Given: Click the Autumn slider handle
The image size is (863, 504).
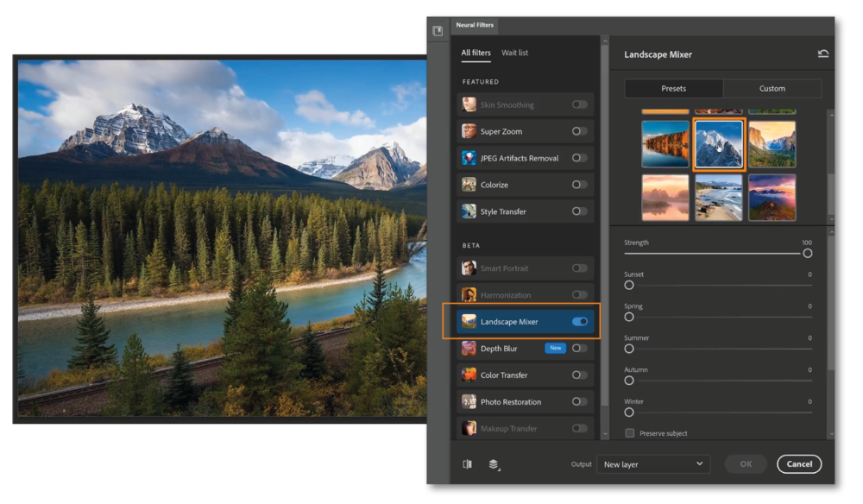Looking at the screenshot, I should tap(629, 381).
